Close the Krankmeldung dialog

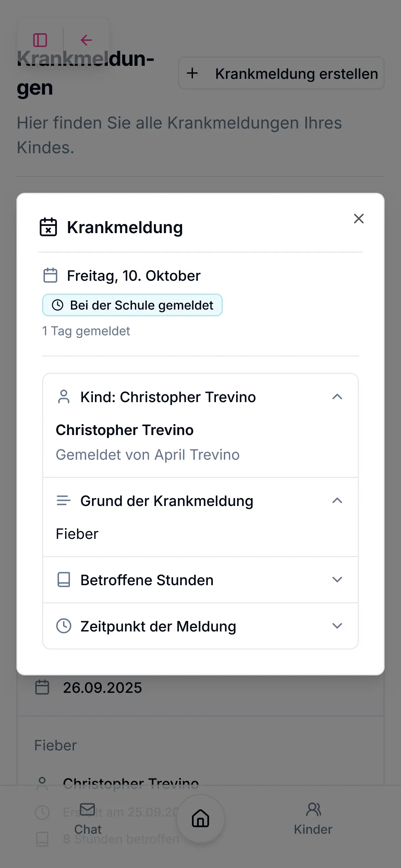point(359,219)
